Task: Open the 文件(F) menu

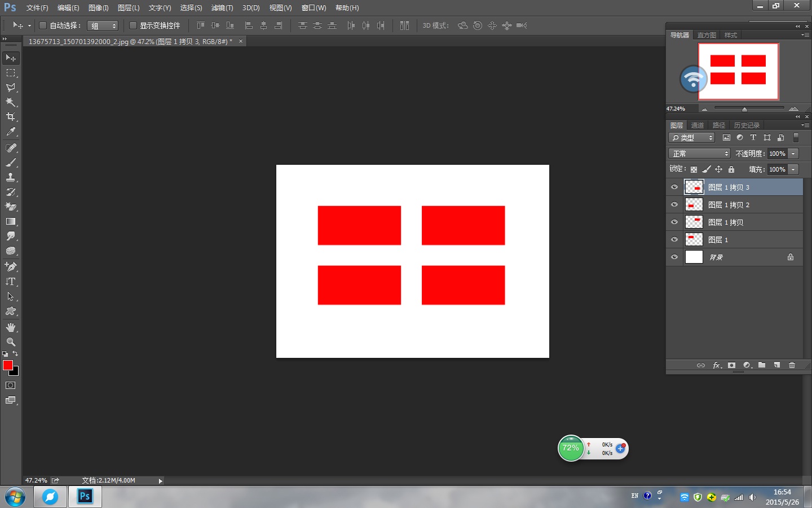Action: (x=37, y=8)
